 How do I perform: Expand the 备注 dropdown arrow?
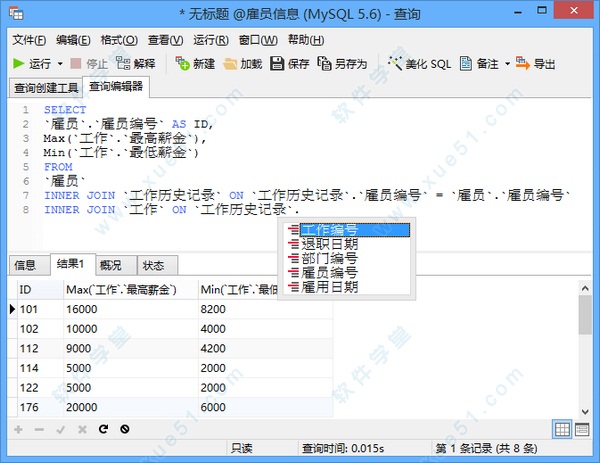507,64
